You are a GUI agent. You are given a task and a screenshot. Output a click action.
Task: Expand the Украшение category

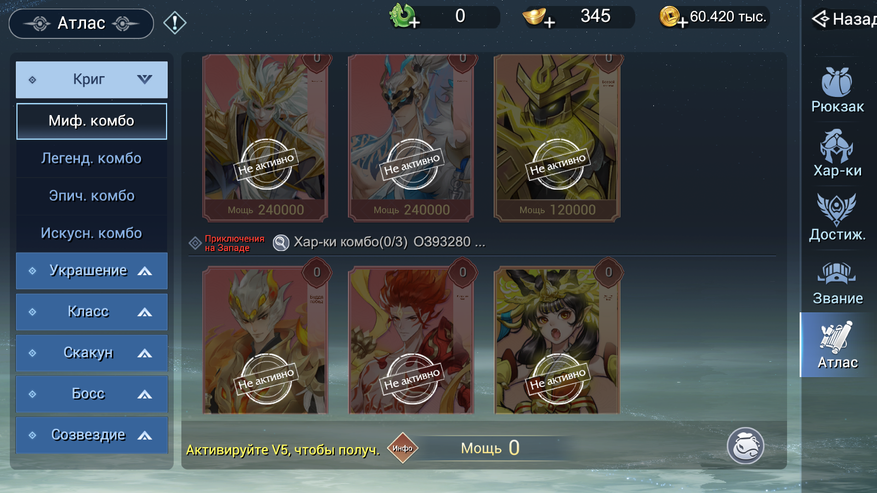coord(92,271)
